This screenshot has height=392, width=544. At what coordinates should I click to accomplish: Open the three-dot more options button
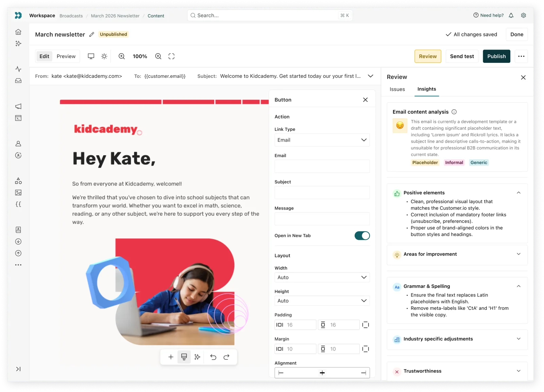521,56
